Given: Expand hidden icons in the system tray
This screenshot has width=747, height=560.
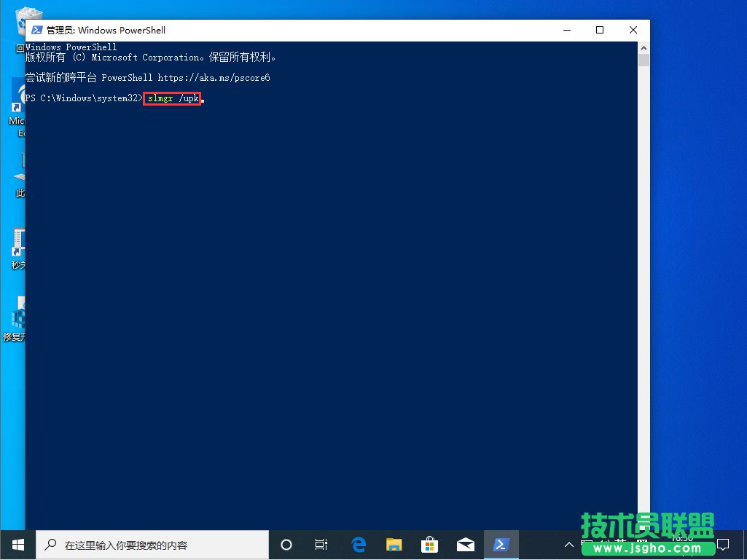Looking at the screenshot, I should click(569, 544).
